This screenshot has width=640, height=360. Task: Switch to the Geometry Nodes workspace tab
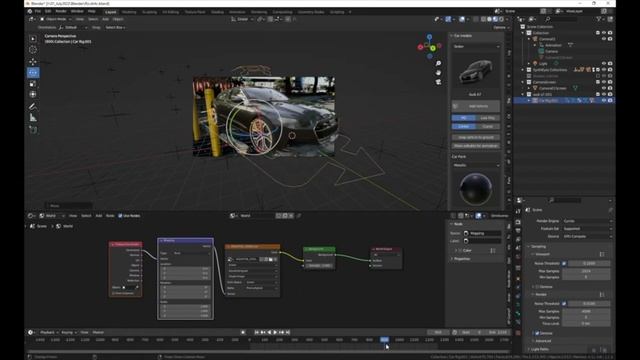pyautogui.click(x=311, y=12)
